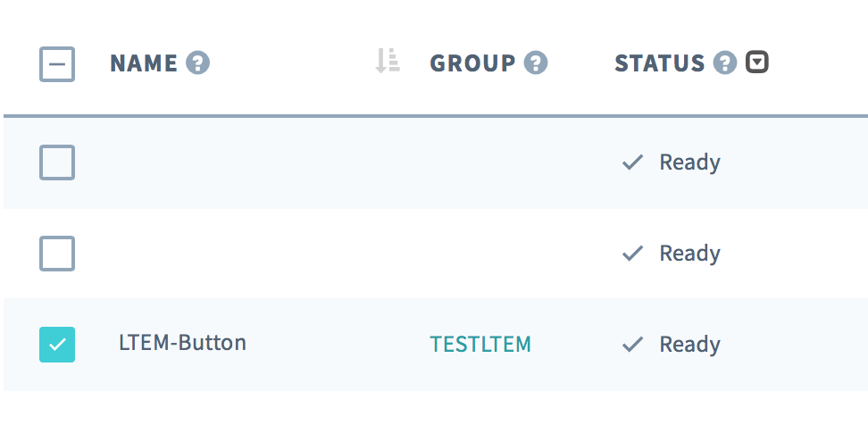Check the first row's checkbox
The image size is (868, 425).
coord(57,162)
